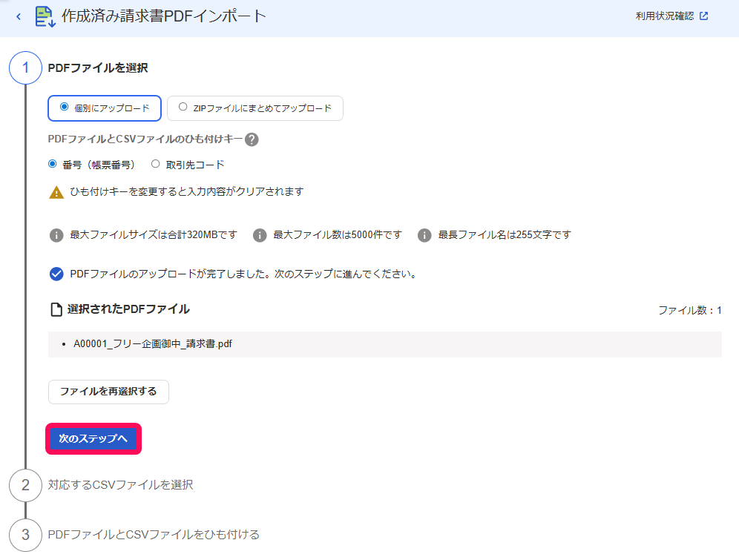Open the 利用状況確認 link

pyautogui.click(x=665, y=16)
